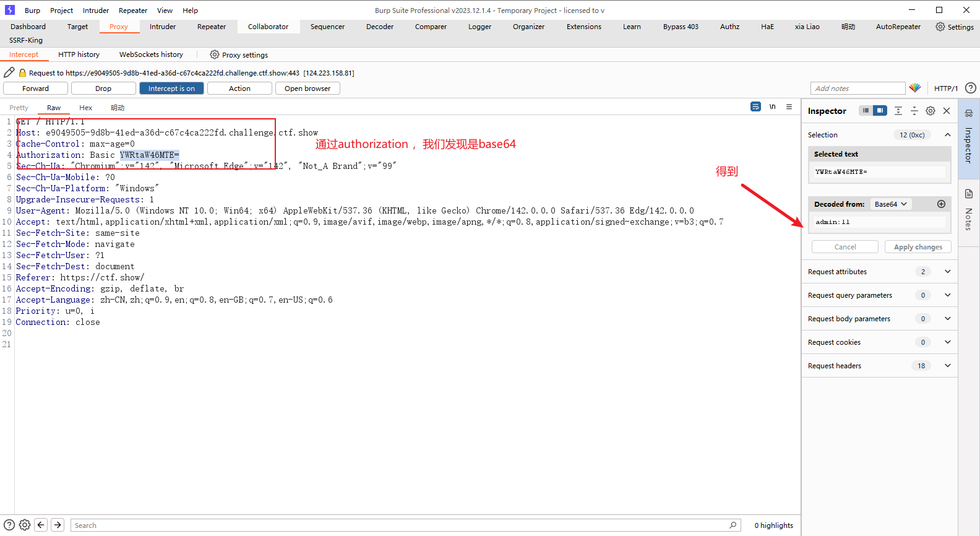Click the Connection: close header line
The height and width of the screenshot is (536, 980).
58,322
